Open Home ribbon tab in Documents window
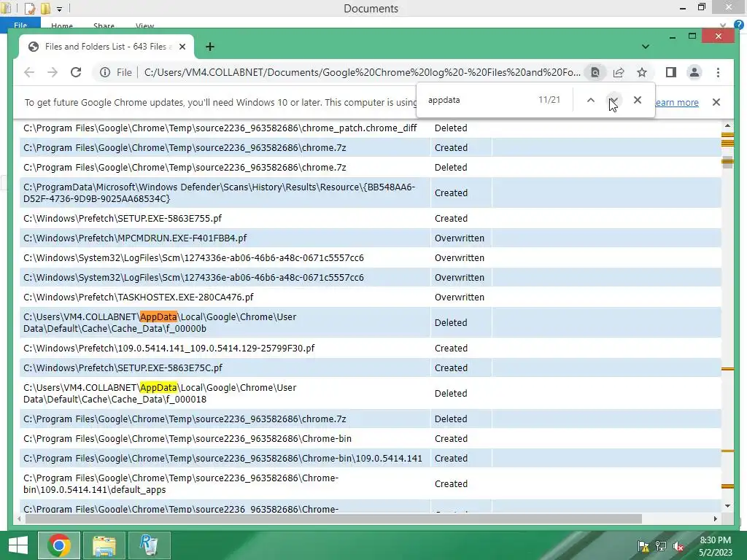The width and height of the screenshot is (747, 560). [x=62, y=26]
